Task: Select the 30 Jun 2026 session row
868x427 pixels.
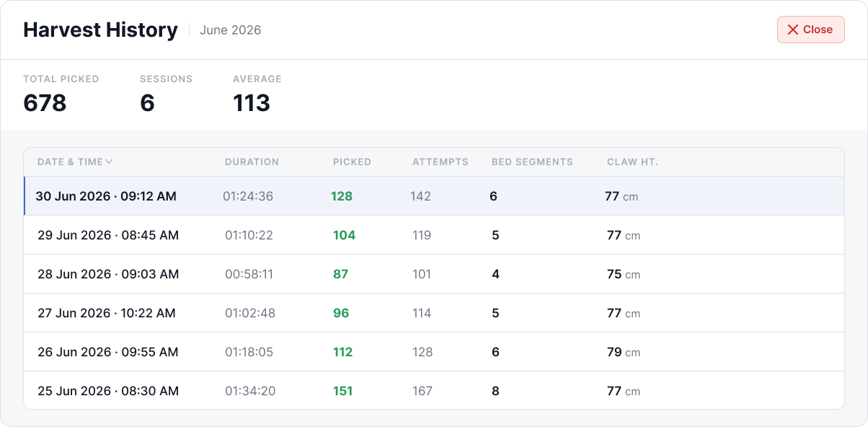Action: (434, 196)
